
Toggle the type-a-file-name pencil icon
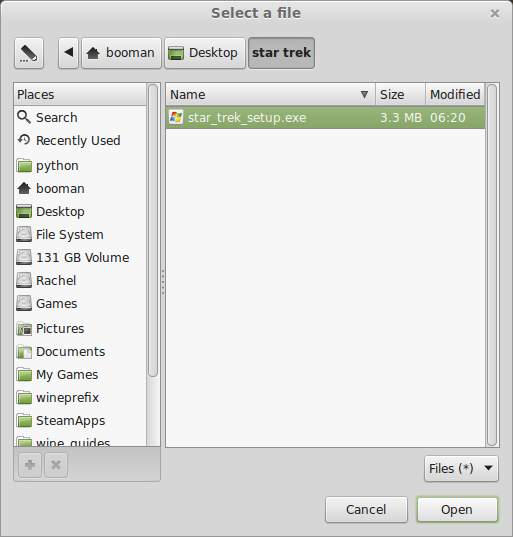[x=29, y=53]
